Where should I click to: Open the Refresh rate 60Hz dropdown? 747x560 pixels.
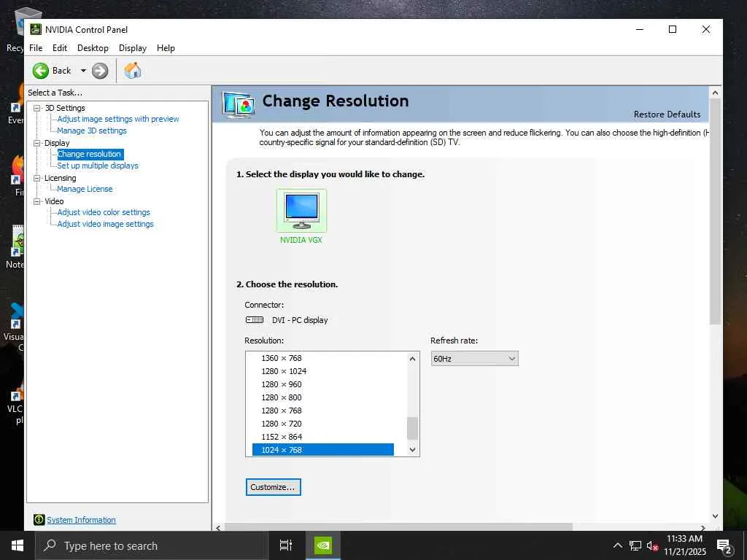[474, 359]
